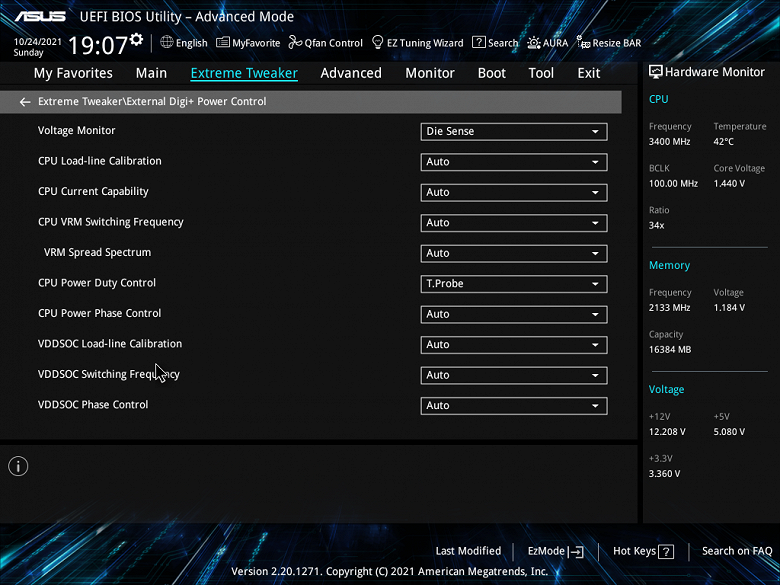Click the Hardware Monitor panel title
Image resolution: width=780 pixels, height=585 pixels.
point(715,72)
